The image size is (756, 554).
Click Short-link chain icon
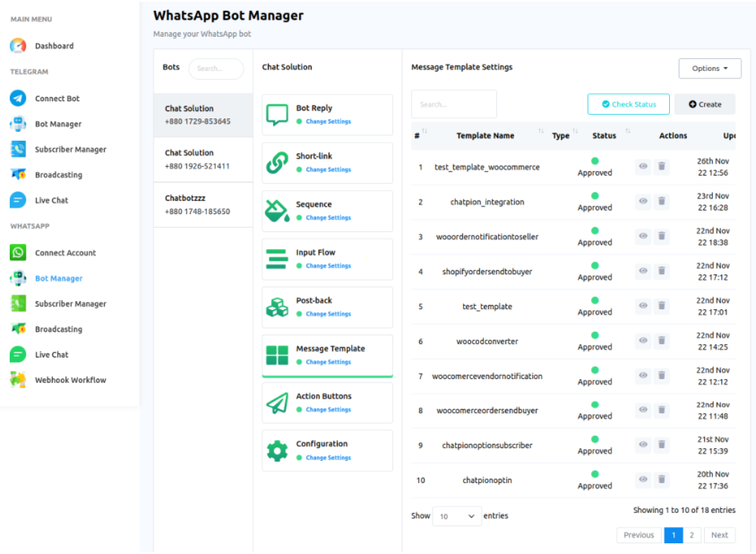(278, 162)
